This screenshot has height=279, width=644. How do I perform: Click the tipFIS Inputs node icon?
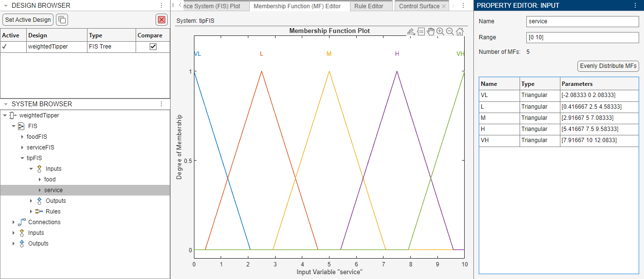[39, 169]
